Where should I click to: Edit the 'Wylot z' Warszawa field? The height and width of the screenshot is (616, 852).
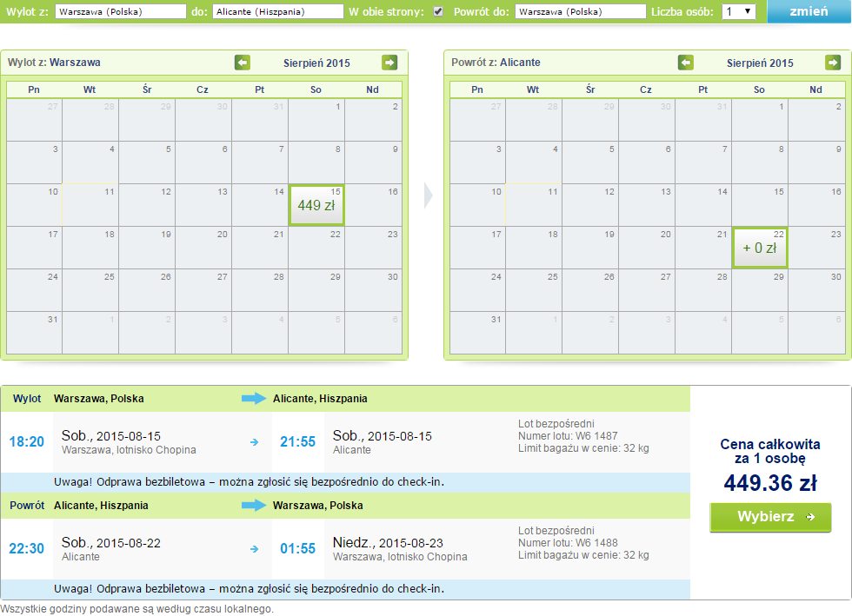[121, 11]
